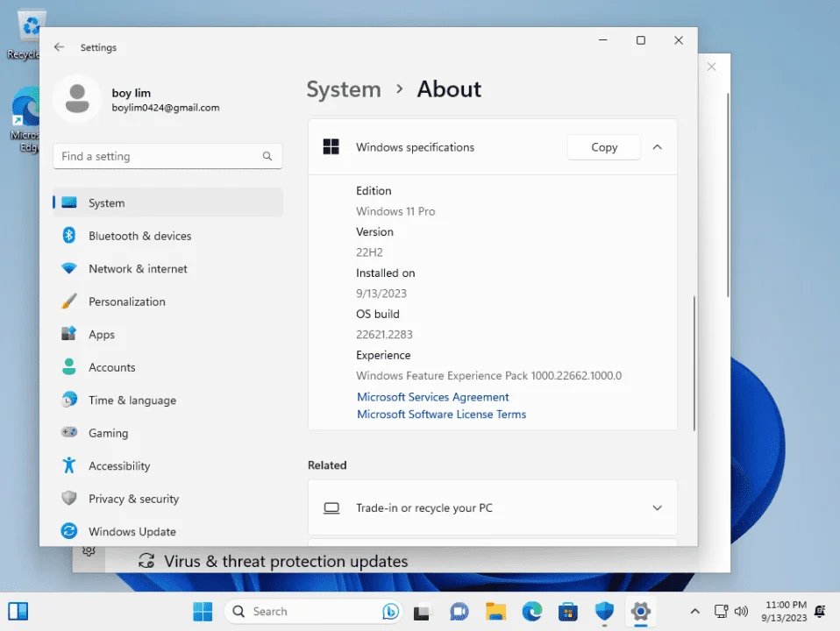840x631 pixels.
Task: Show hidden icons in system tray
Action: (694, 611)
